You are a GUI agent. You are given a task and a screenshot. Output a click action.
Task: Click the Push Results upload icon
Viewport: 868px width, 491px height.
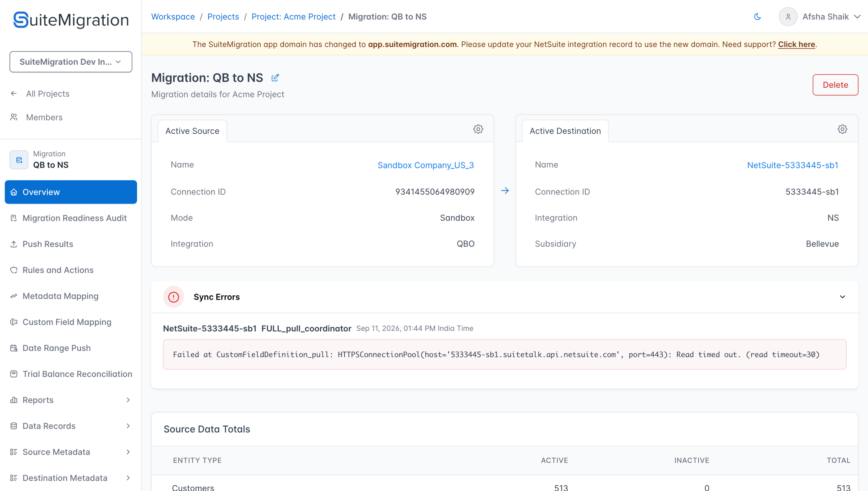coord(14,244)
